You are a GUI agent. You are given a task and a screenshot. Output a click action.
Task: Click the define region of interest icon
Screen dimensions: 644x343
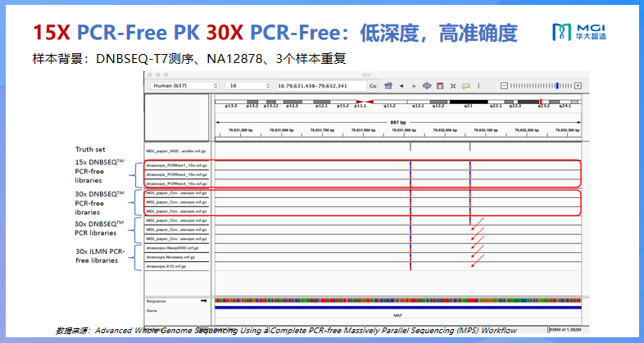(440, 86)
